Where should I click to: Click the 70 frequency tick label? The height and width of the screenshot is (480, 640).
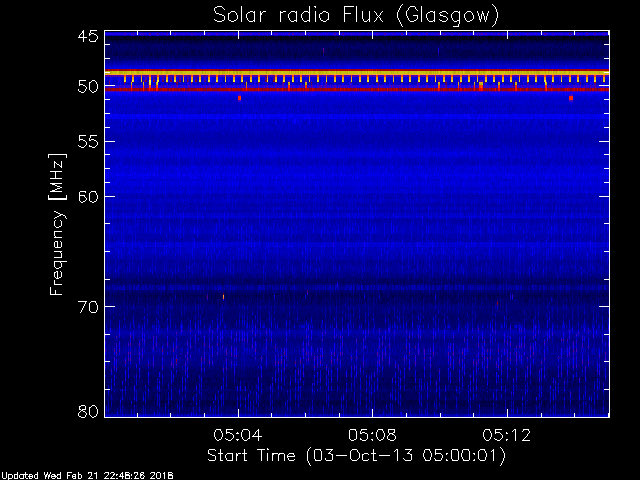click(88, 307)
